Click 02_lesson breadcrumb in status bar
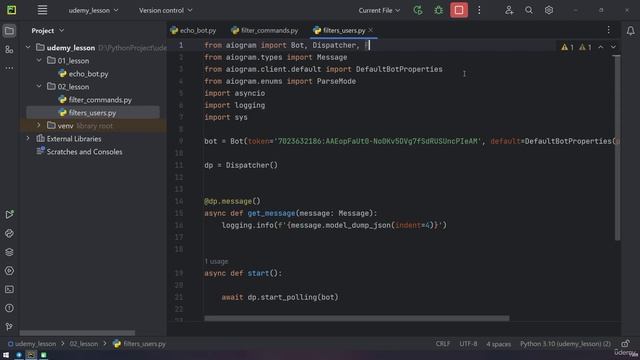Viewport: 640px width, 360px height. pyautogui.click(x=84, y=344)
